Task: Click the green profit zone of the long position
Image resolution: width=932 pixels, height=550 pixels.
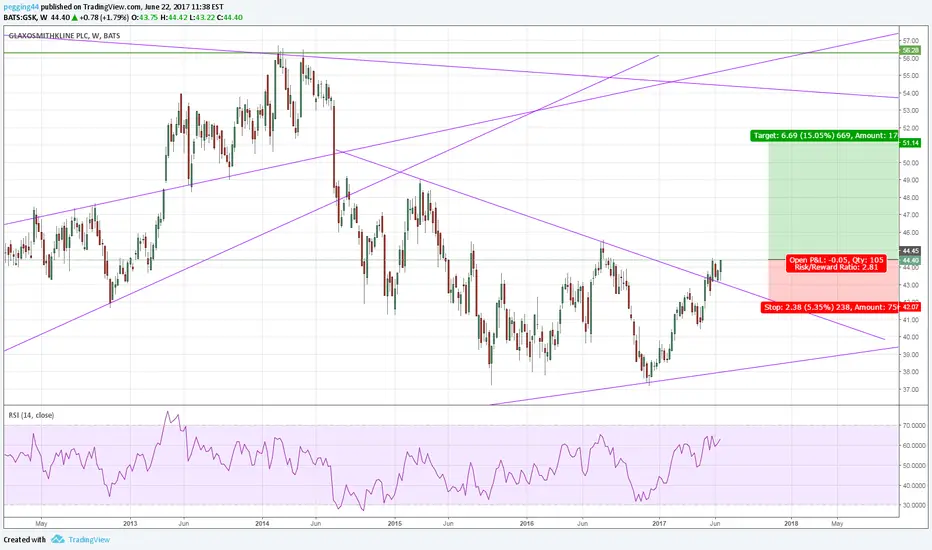Action: pos(834,200)
